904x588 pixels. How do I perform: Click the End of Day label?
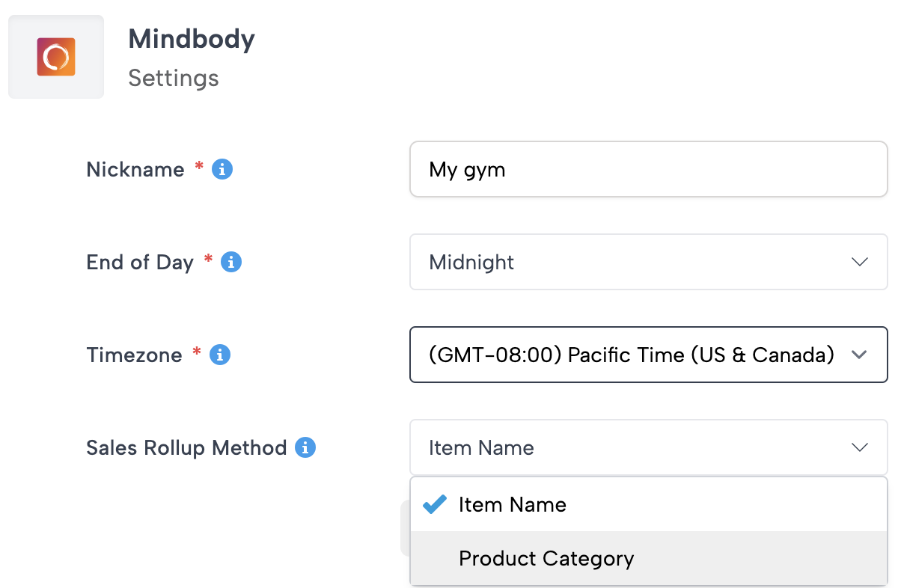(140, 263)
